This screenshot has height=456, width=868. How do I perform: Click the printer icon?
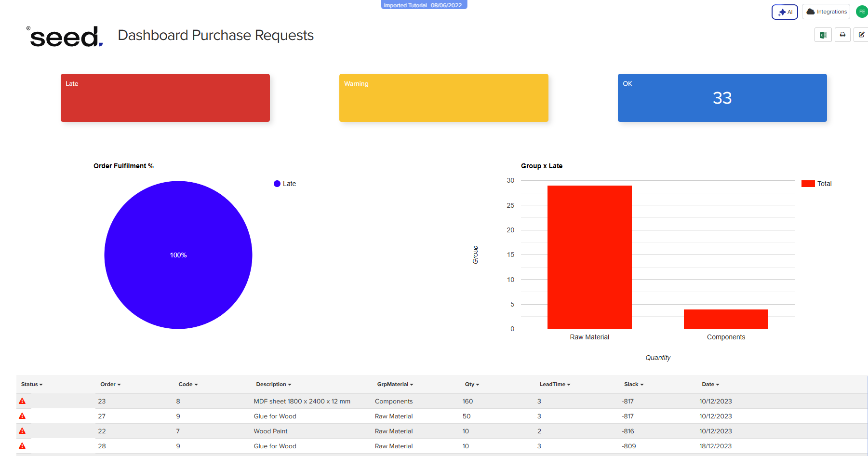842,35
